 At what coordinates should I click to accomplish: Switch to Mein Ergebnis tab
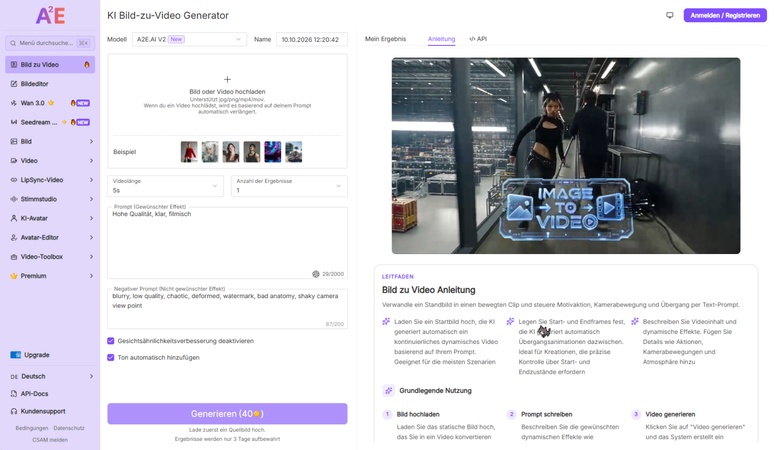click(386, 39)
